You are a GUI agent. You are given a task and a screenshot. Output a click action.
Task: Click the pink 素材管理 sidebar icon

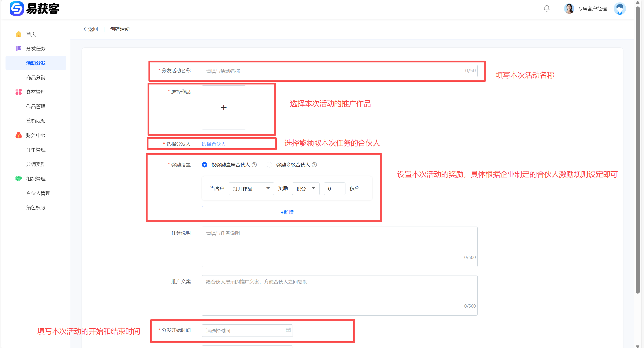18,92
